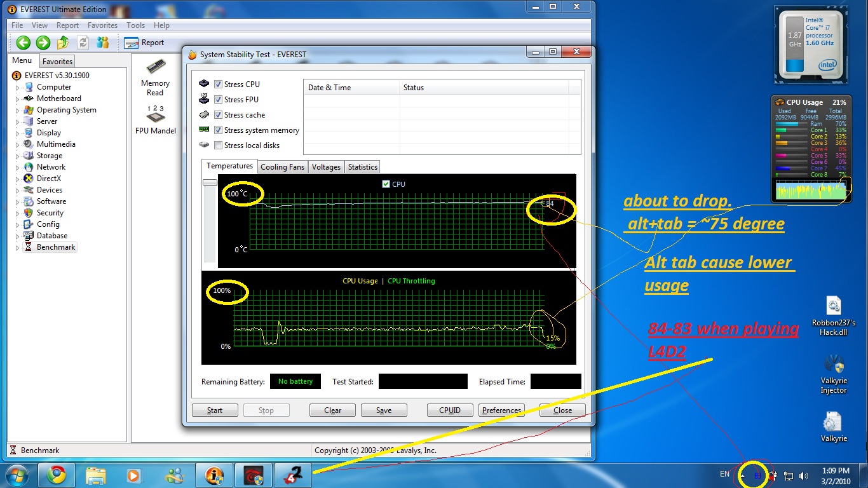Click the Manage users toolbar icon
Viewport: 868px width, 488px height.
coord(102,43)
